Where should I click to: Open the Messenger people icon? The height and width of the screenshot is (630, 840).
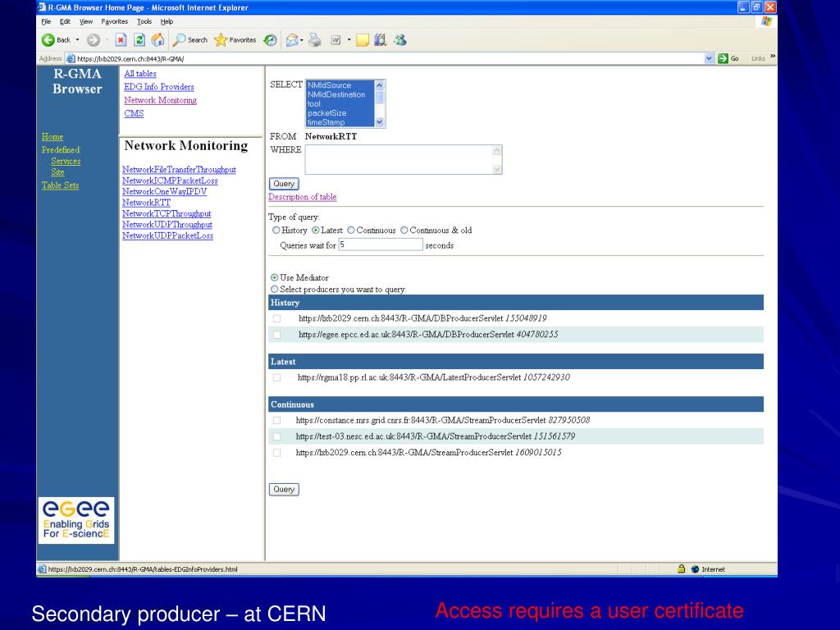(400, 40)
